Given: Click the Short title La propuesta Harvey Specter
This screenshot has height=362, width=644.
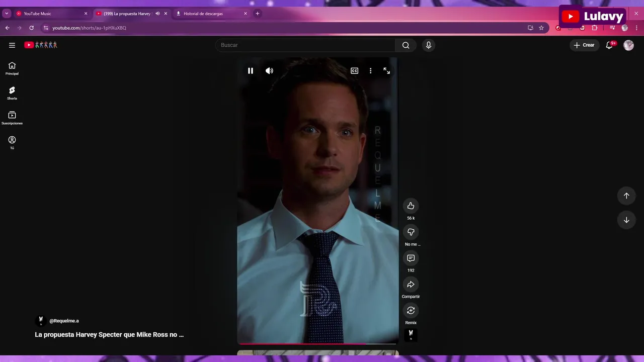Looking at the screenshot, I should pyautogui.click(x=109, y=334).
